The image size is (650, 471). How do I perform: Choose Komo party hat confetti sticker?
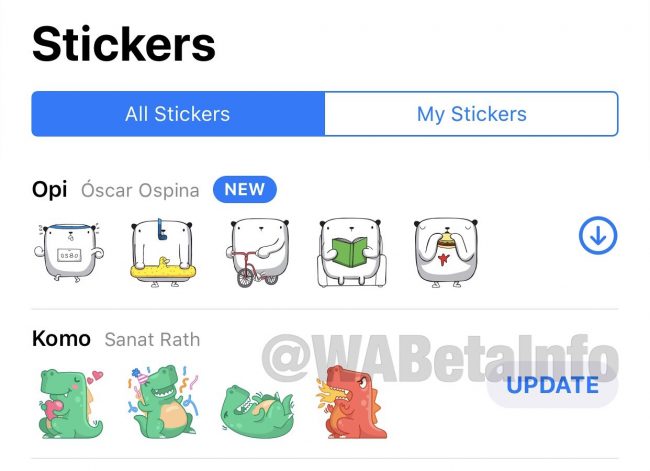[x=163, y=401]
